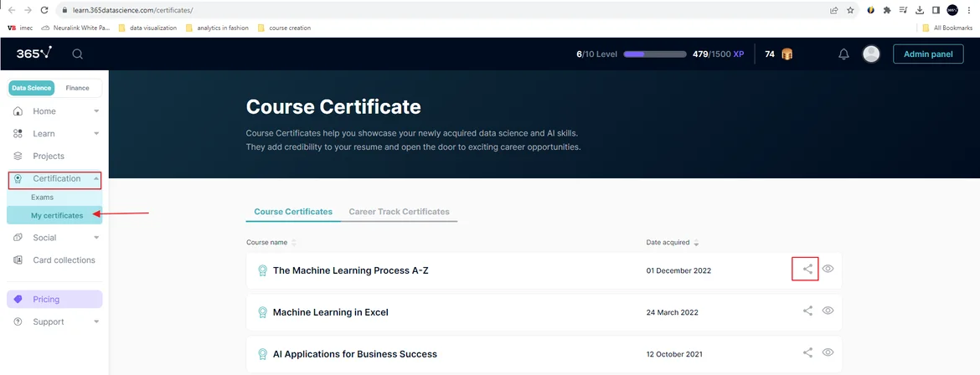This screenshot has width=980, height=375.
Task: Click the treasure chest coins icon
Action: (x=787, y=54)
